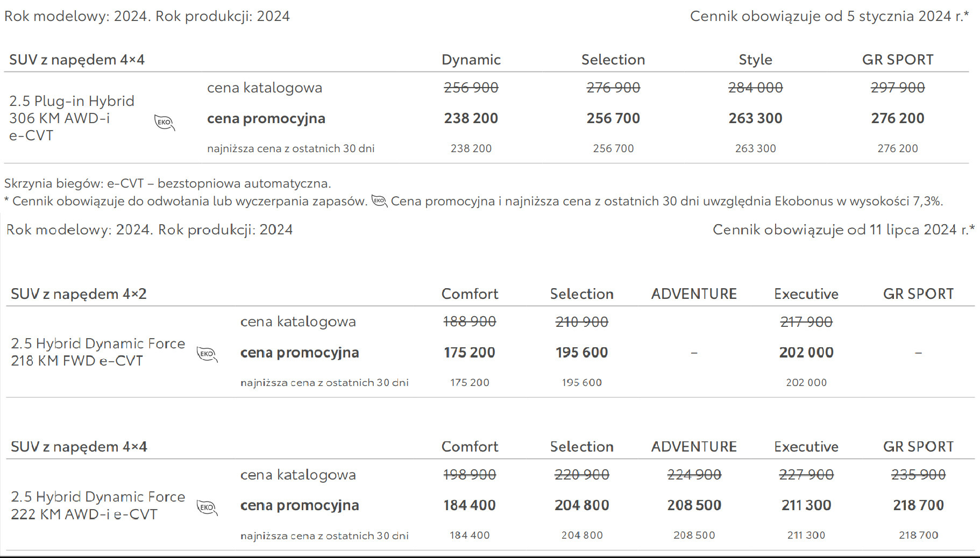Click the crossed-out catalog price 224 900
Viewport: 980px width, 558px height.
coord(694,475)
